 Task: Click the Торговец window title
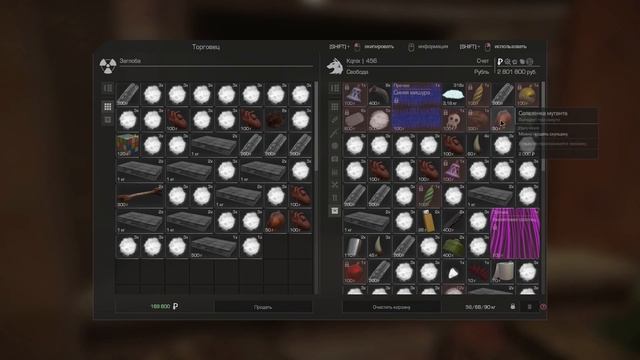coord(206,47)
